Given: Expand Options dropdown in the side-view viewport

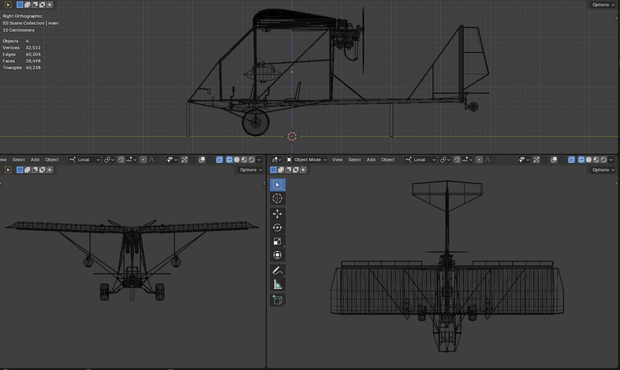Looking at the screenshot, I should click(x=603, y=5).
